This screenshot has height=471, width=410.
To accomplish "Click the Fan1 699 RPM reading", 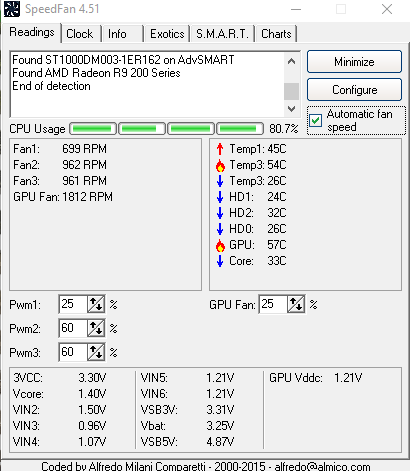I will (60, 149).
